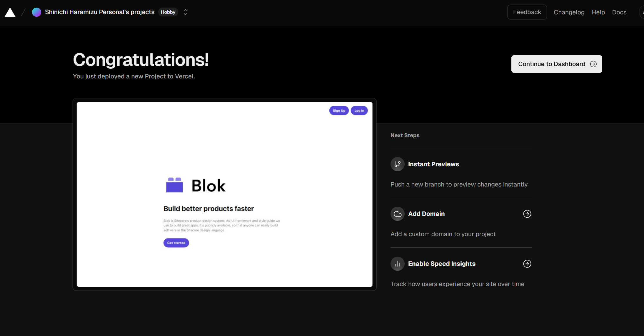Click Sign Up button in preview

(339, 110)
